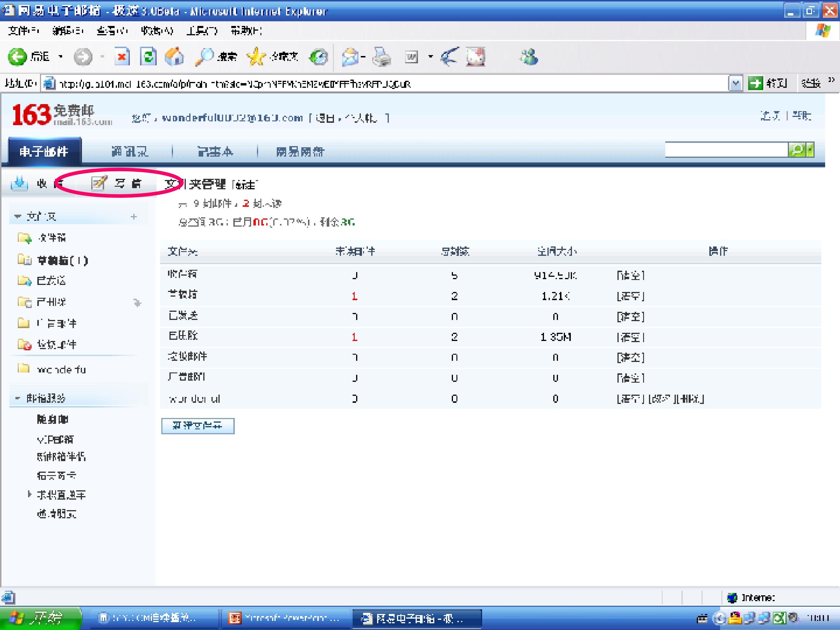Screen dimensions: 840x630
Task: Open 已发送 folder in the sidebar
Action: 51,281
